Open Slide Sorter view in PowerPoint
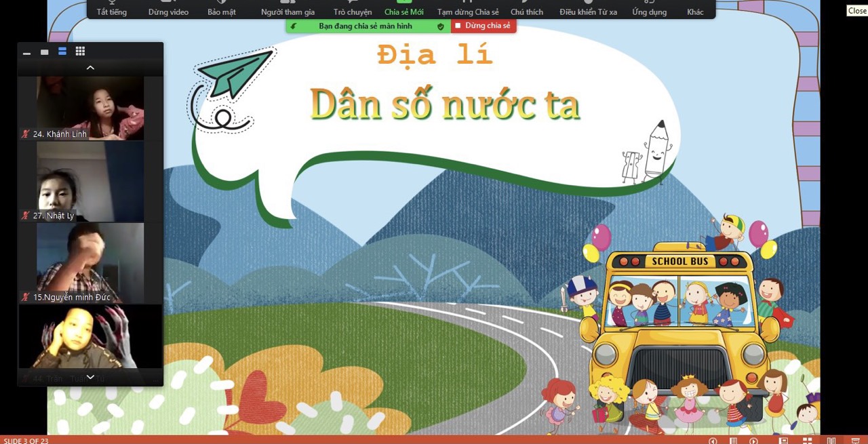Viewport: 868px width, 444px height. 807,441
